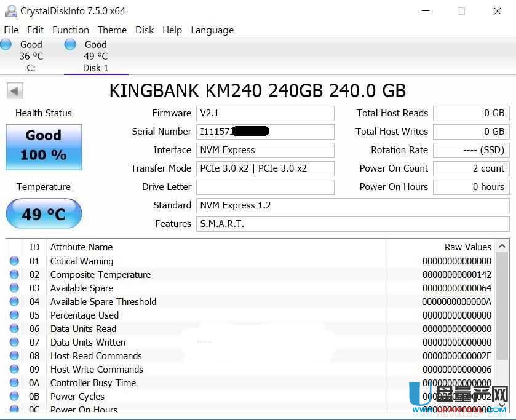
Task: Click the Critical Warning status indicator dot
Action: tap(14, 261)
